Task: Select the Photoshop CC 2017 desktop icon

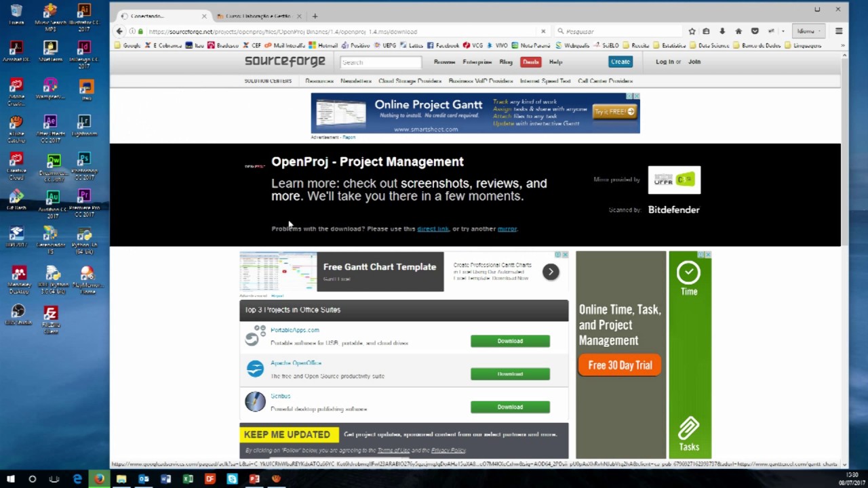Action: coord(84,166)
